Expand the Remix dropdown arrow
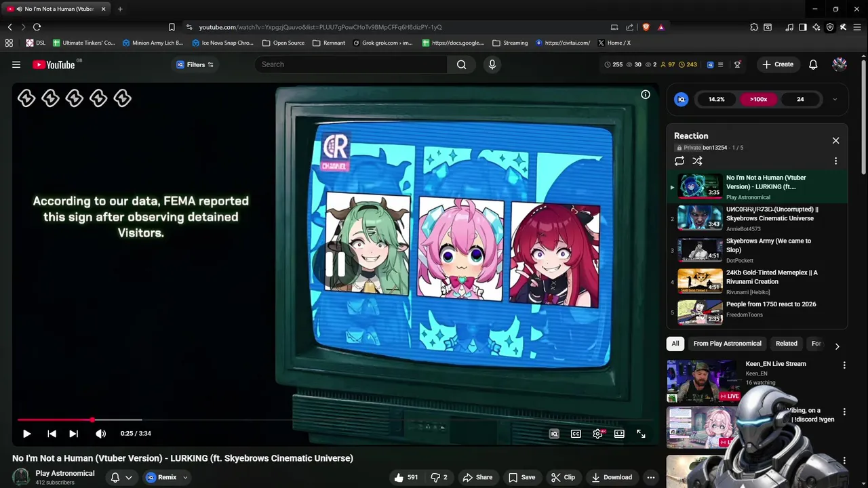This screenshot has width=868, height=488. [x=185, y=477]
